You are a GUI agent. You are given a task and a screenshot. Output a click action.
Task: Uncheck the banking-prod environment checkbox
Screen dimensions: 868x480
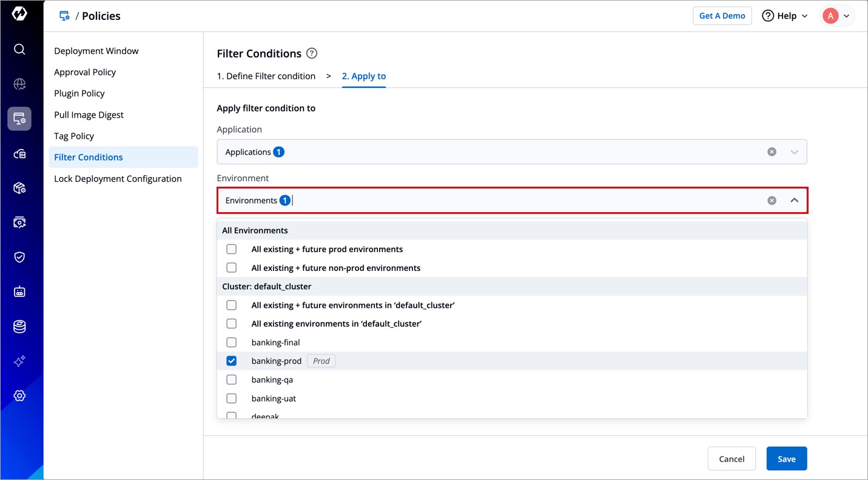(x=231, y=361)
